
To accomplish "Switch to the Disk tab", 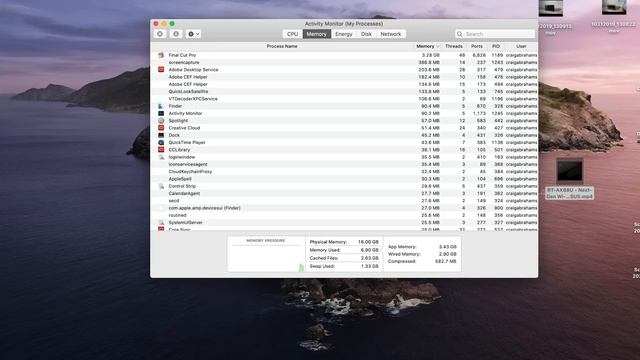I will pyautogui.click(x=366, y=34).
